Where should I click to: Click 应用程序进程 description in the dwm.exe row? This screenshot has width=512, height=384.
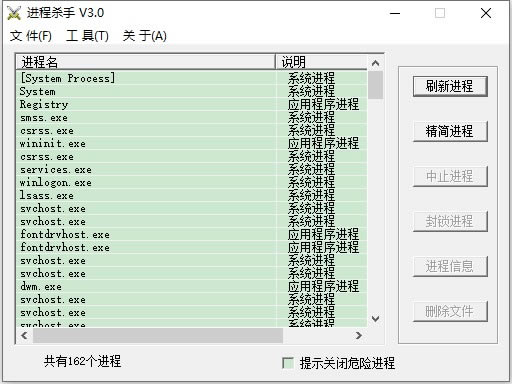[323, 286]
